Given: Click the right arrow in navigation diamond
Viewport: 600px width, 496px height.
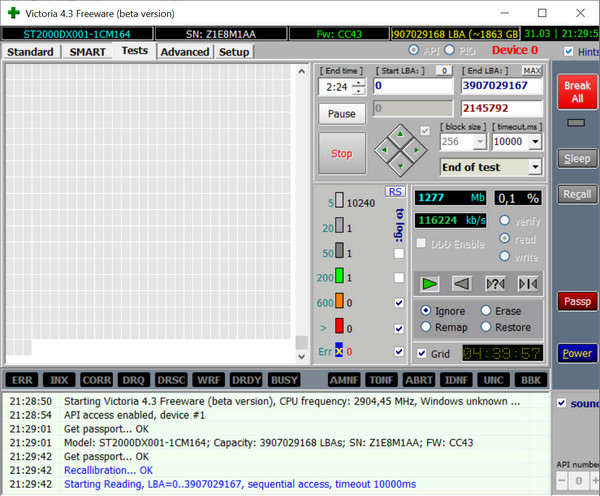Looking at the screenshot, I should 416,150.
